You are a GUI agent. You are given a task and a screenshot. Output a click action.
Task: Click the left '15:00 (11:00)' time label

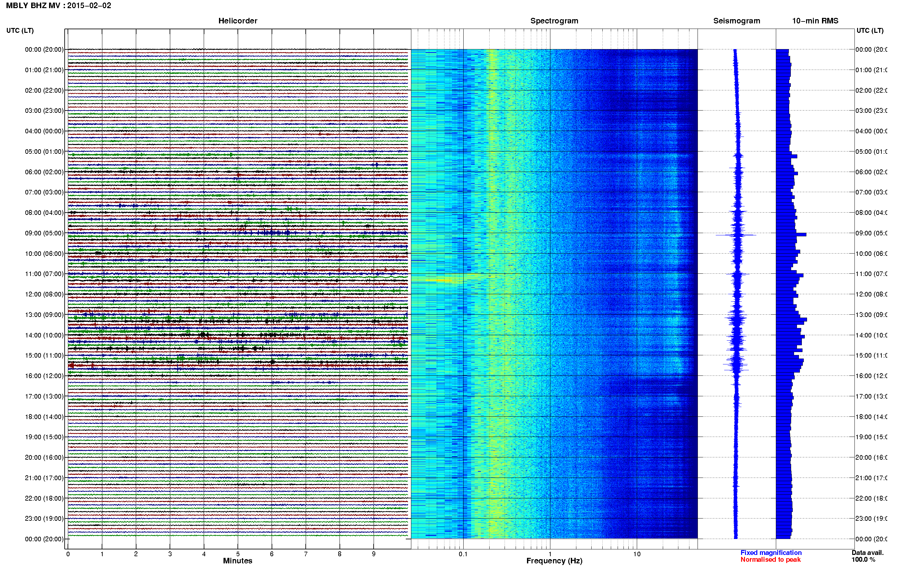pyautogui.click(x=44, y=356)
